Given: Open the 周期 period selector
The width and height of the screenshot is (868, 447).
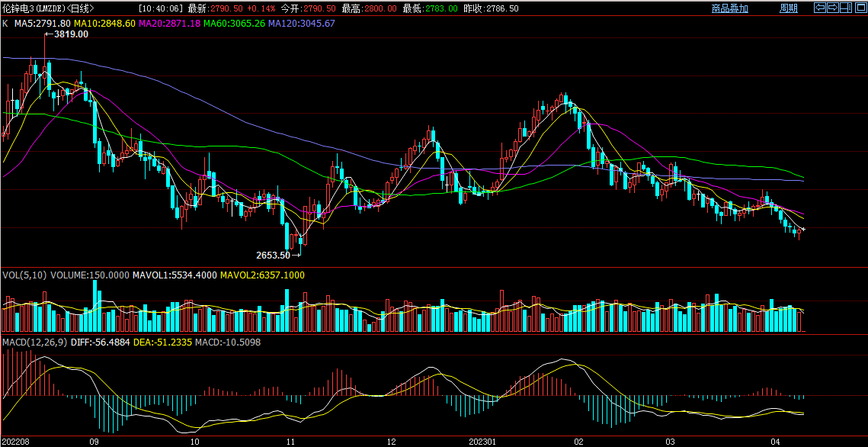Looking at the screenshot, I should tap(789, 8).
